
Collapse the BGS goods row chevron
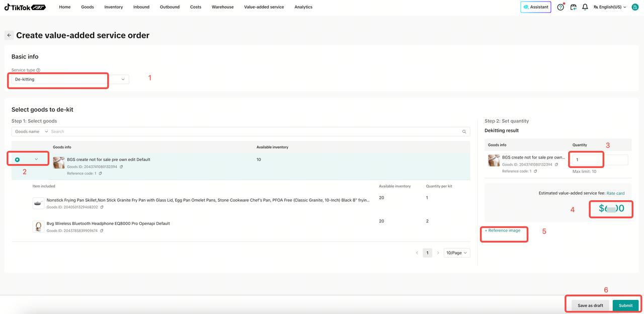click(36, 160)
